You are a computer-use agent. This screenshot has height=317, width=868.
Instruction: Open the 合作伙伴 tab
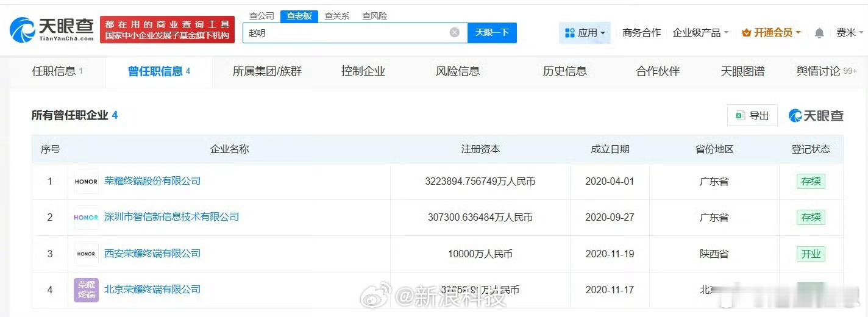coord(658,71)
